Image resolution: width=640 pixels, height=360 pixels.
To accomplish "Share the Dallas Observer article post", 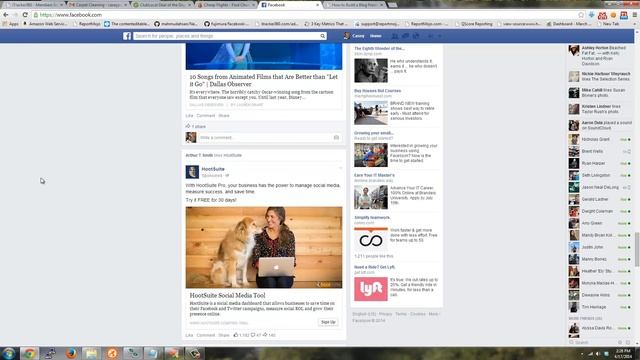I will [224, 116].
